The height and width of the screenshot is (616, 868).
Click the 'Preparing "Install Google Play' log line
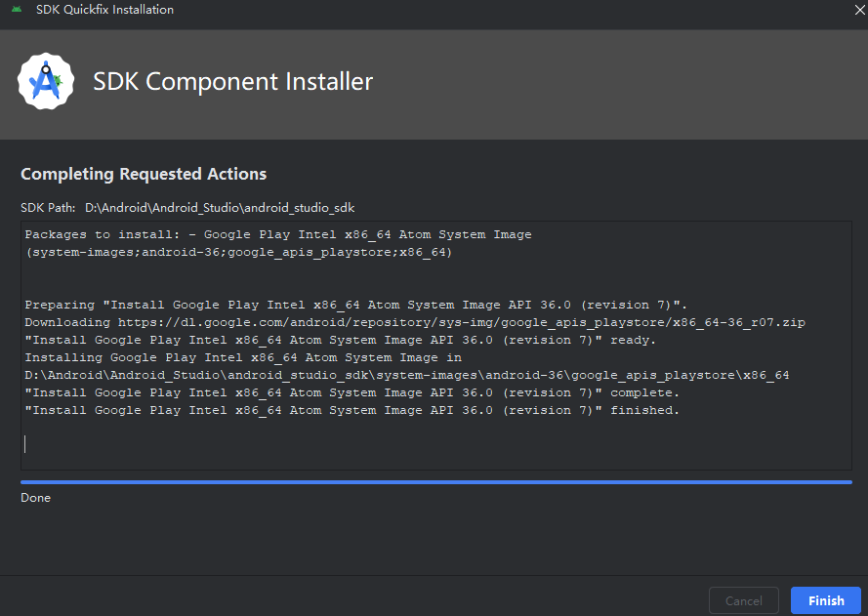[x=356, y=305]
